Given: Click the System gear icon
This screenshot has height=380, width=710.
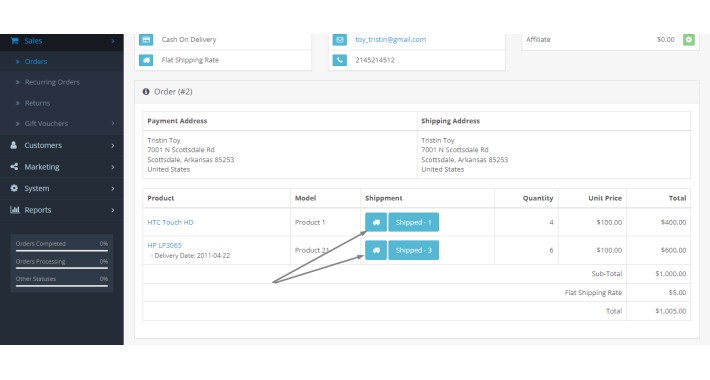Looking at the screenshot, I should (14, 188).
